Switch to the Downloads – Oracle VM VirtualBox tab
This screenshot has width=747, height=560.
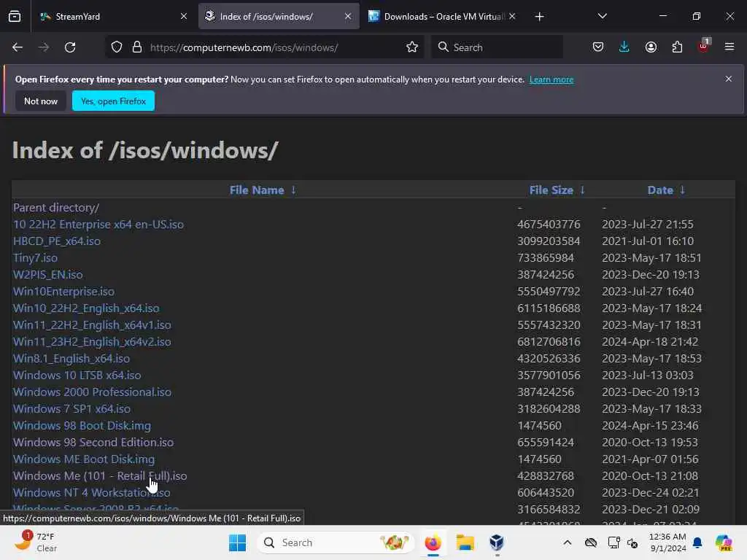point(442,17)
